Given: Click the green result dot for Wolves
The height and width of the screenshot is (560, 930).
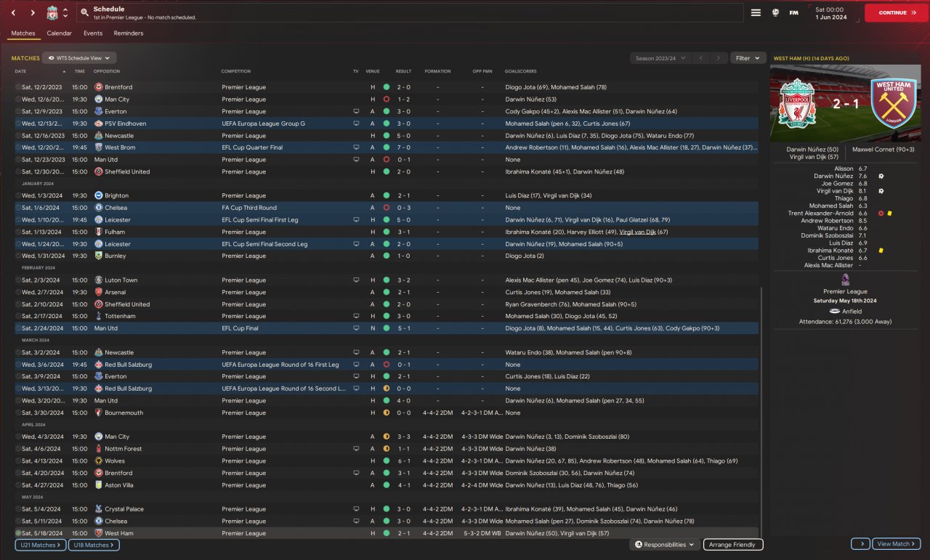Looking at the screenshot, I should point(386,460).
